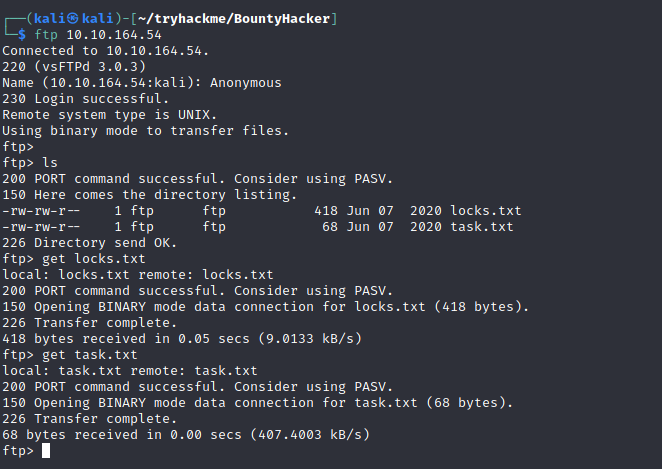Click the terminal cursor at the last ftp prompt
This screenshot has height=469, width=662.
click(x=46, y=451)
